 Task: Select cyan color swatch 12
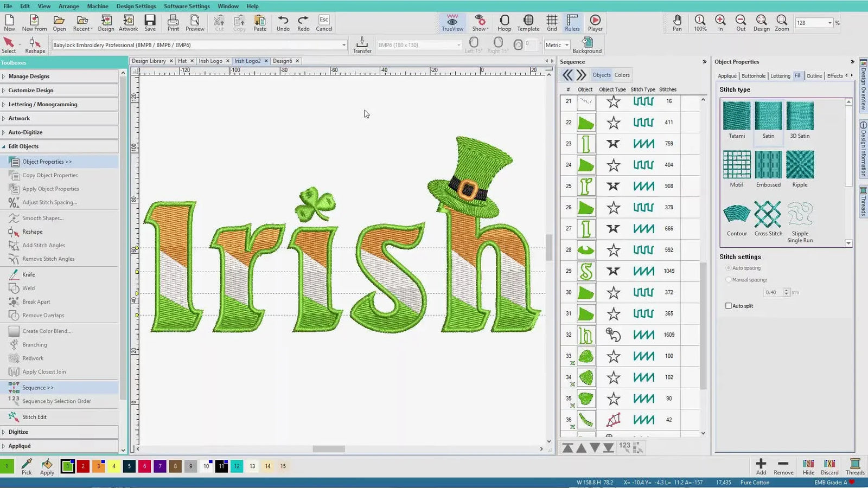coord(237,466)
